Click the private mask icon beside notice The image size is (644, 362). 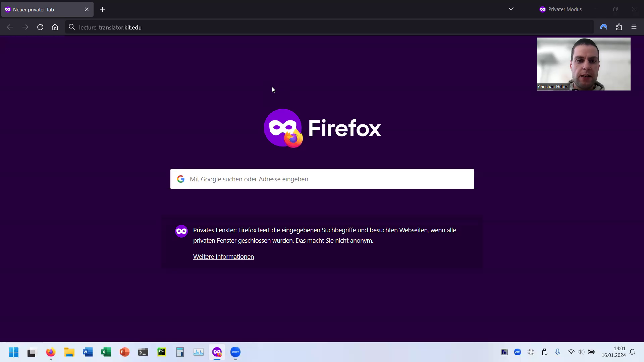pyautogui.click(x=181, y=231)
